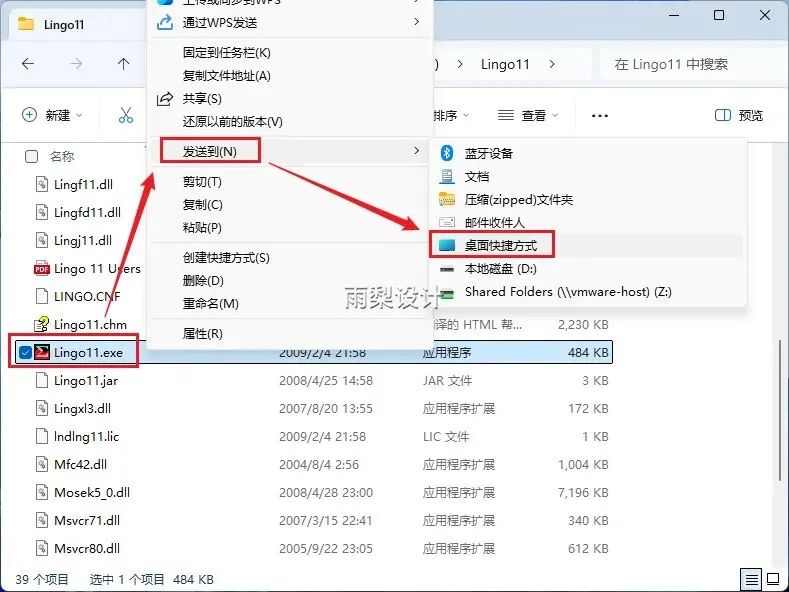
Task: Click the Lingf11.dll file icon
Action: coord(42,184)
